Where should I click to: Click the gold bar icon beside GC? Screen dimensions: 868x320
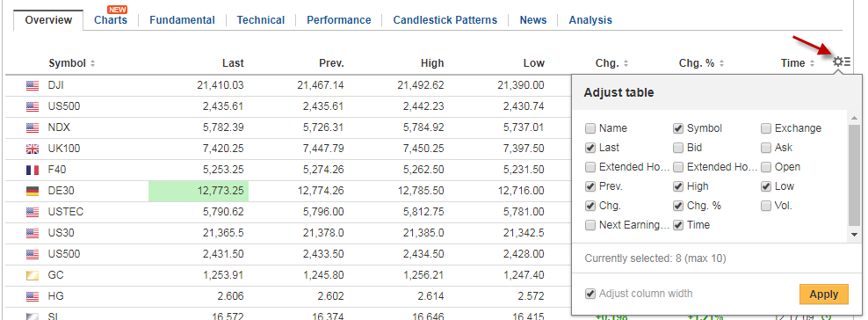tap(33, 275)
